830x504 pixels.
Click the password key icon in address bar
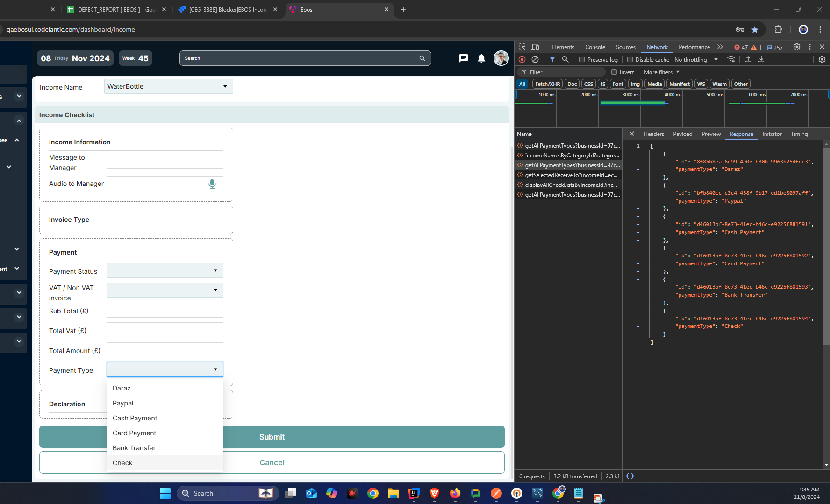pyautogui.click(x=740, y=29)
